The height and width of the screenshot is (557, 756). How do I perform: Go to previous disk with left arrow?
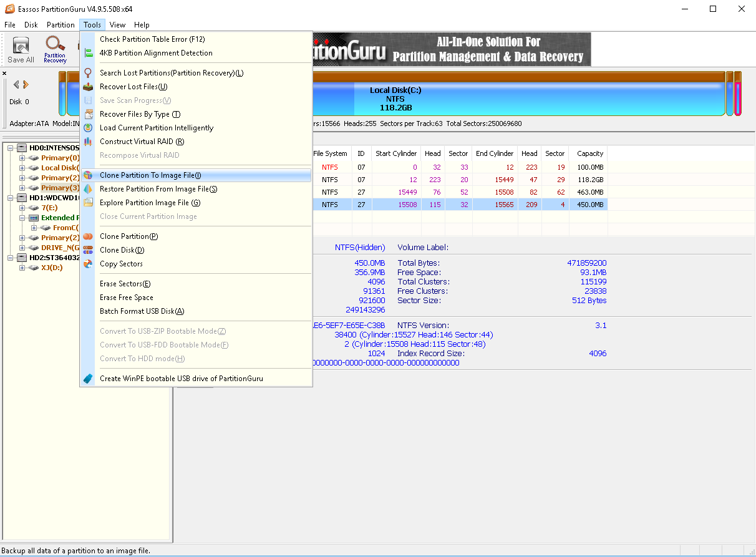(x=17, y=84)
